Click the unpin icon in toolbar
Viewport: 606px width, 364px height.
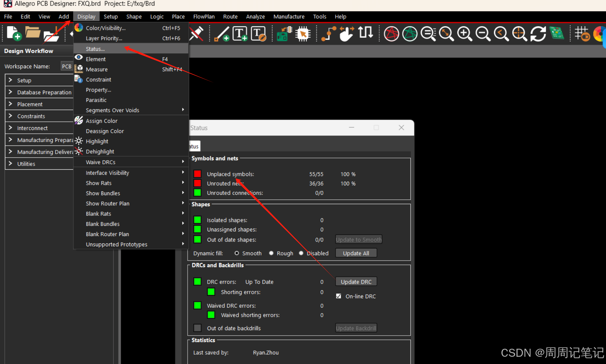197,34
